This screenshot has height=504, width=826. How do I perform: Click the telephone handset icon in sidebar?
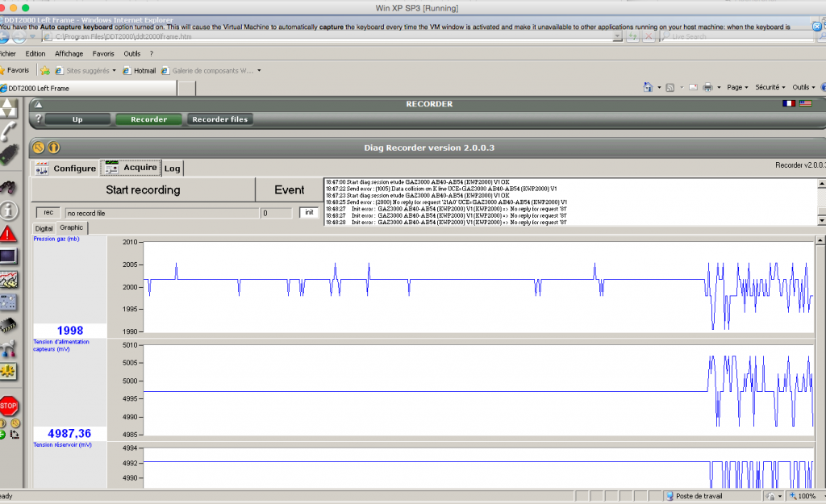pos(8,131)
